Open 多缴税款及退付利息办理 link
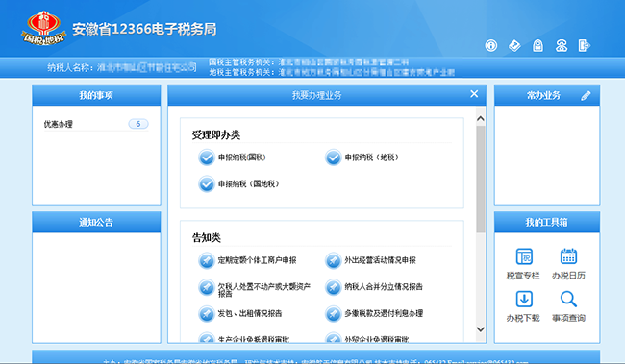625x364 pixels. pyautogui.click(x=384, y=313)
